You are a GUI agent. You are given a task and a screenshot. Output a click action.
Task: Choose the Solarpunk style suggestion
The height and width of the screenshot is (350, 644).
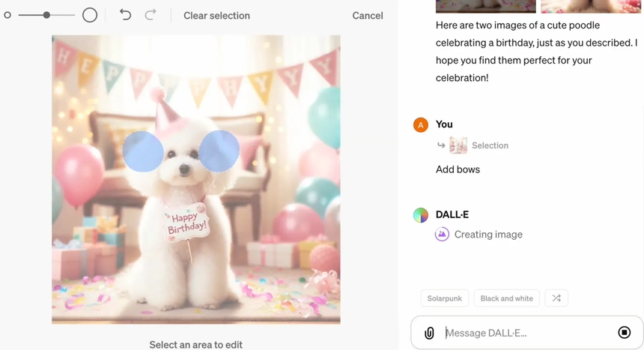point(444,298)
